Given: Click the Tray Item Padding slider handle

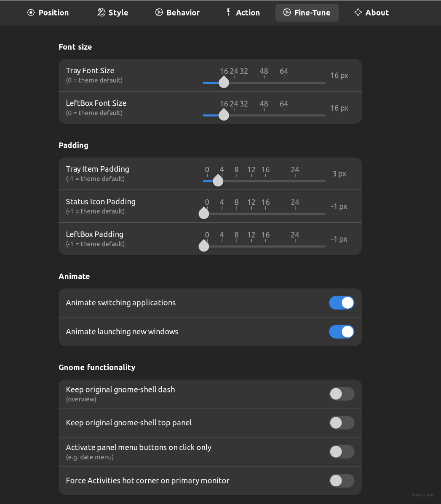Looking at the screenshot, I should coord(218,181).
